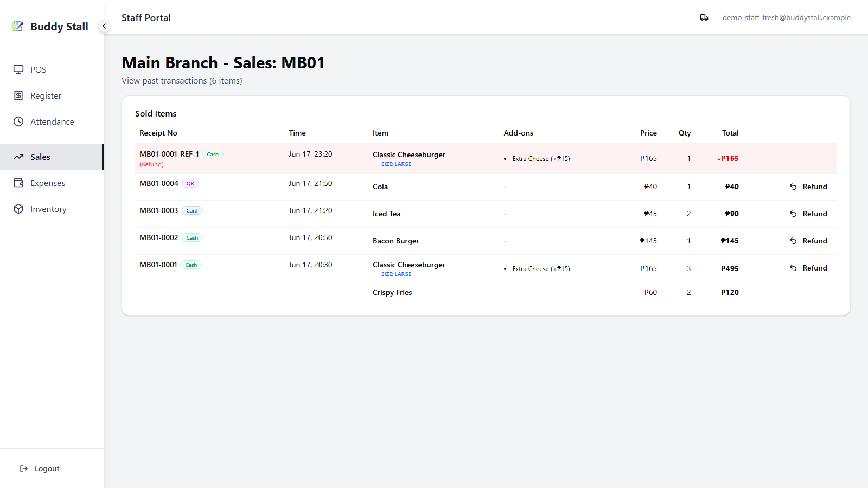
Task: Click the Total column header
Action: tap(730, 133)
